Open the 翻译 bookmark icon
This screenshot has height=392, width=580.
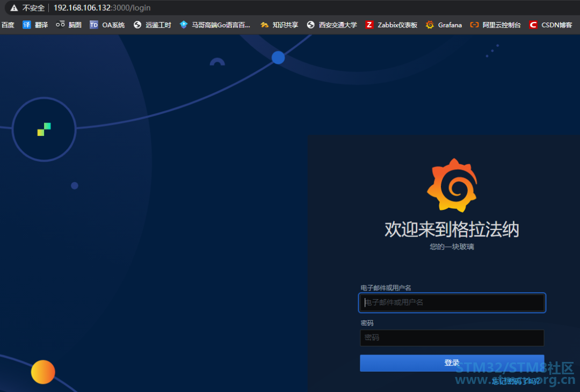27,25
